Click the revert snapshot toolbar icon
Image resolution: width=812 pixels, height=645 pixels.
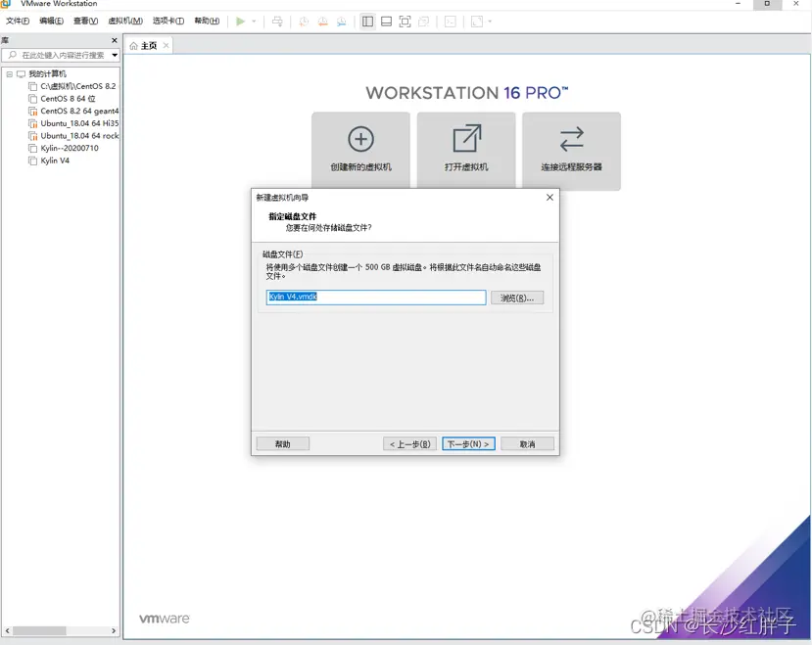tap(322, 22)
